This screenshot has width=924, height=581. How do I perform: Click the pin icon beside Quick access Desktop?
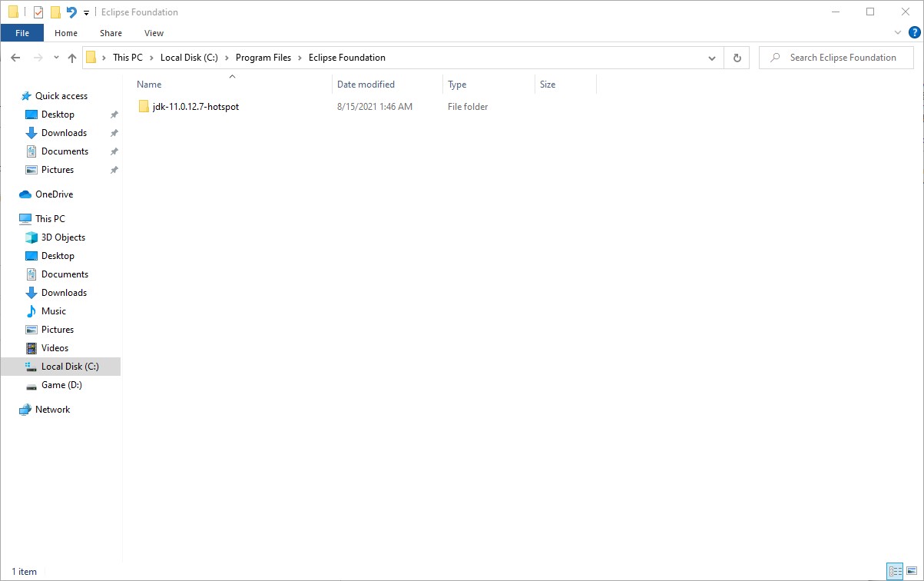pyautogui.click(x=114, y=115)
